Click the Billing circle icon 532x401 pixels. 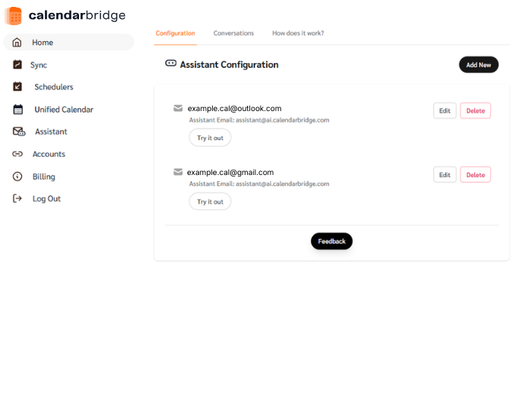pyautogui.click(x=17, y=177)
